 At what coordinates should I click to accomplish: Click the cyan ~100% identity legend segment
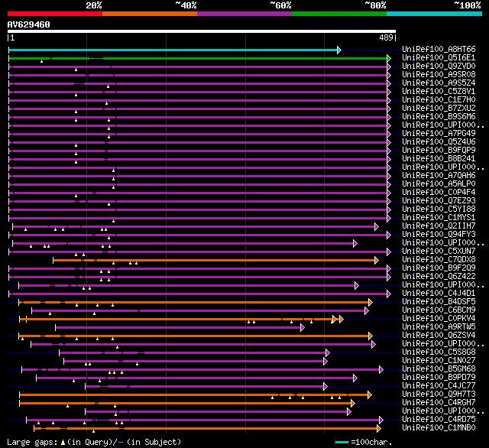[434, 14]
